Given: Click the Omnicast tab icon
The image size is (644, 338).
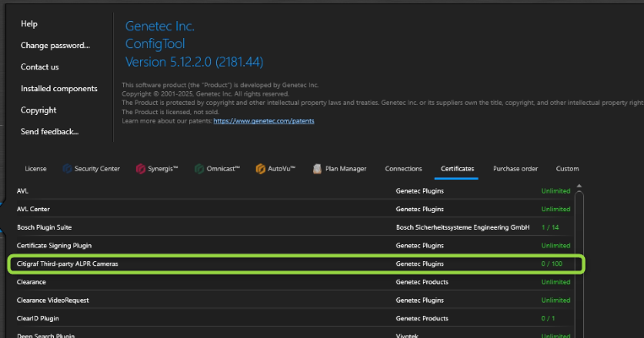Looking at the screenshot, I should [x=199, y=168].
